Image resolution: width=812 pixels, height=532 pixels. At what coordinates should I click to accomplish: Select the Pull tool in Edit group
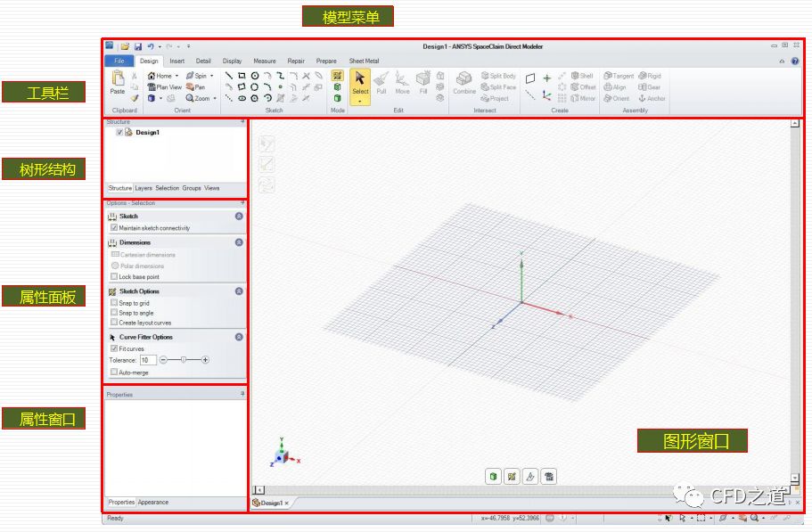(x=381, y=83)
